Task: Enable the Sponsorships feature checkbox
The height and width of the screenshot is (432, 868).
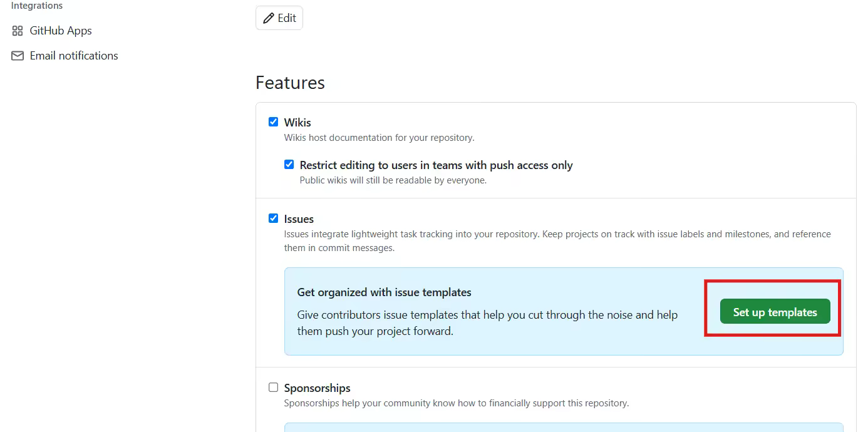Action: click(273, 387)
